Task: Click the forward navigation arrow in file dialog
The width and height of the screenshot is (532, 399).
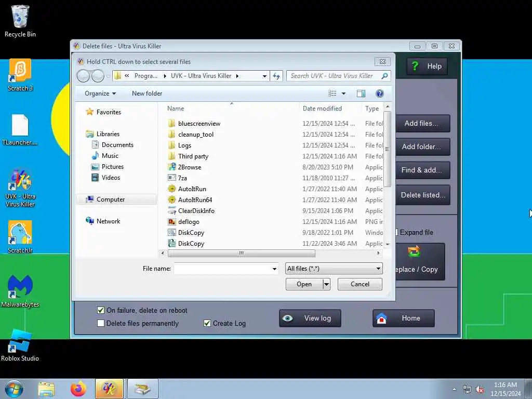Action: (98, 76)
